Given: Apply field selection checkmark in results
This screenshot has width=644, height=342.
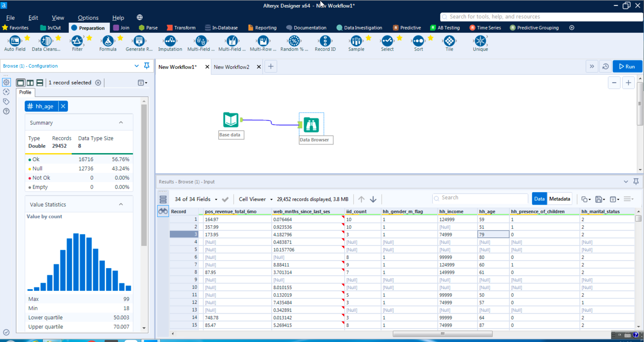Looking at the screenshot, I should (x=225, y=199).
